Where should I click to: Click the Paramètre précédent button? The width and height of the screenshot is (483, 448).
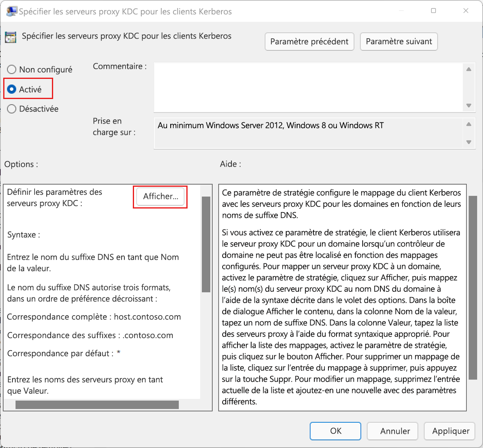[309, 41]
